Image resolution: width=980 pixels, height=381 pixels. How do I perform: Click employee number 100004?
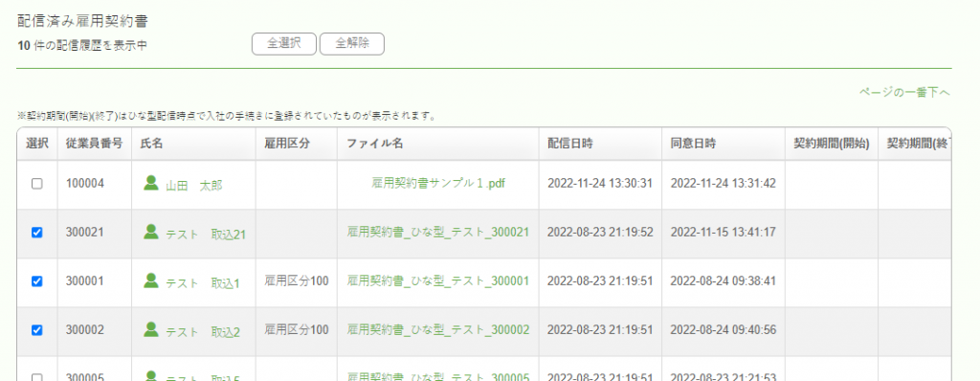[84, 183]
